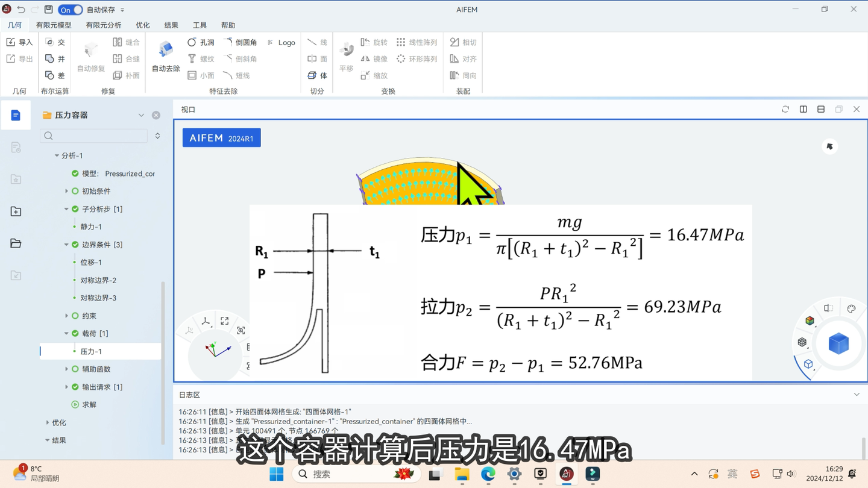Collapse the 日志区 log panel chevron
868x488 pixels.
[x=857, y=395]
